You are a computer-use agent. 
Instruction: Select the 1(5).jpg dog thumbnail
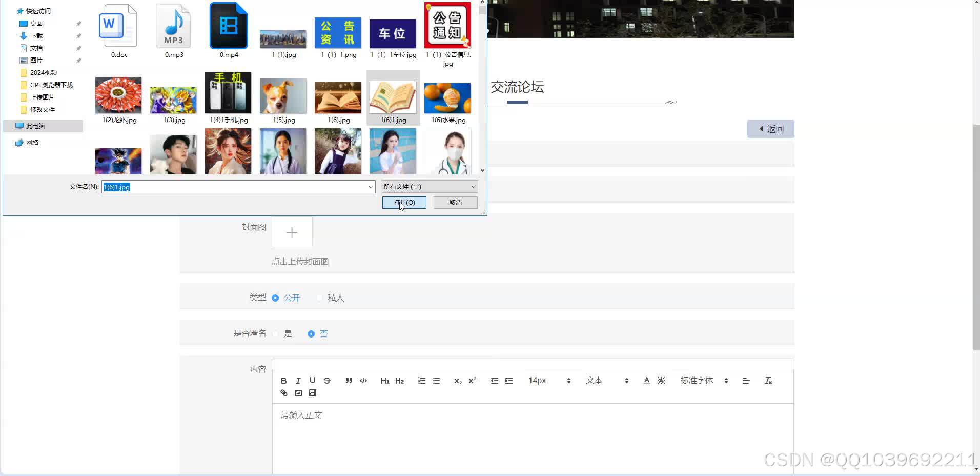tap(283, 95)
